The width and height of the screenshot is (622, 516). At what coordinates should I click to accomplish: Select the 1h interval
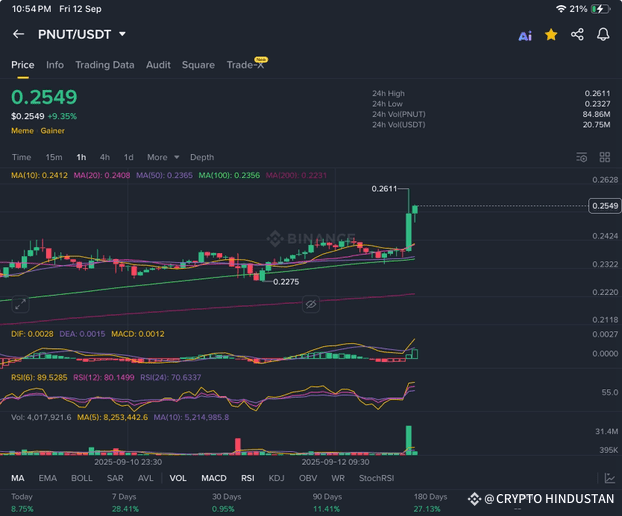click(81, 157)
